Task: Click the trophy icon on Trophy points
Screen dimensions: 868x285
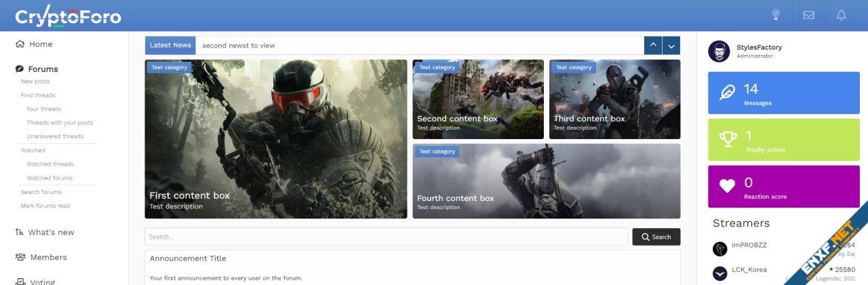Action: 728,139
